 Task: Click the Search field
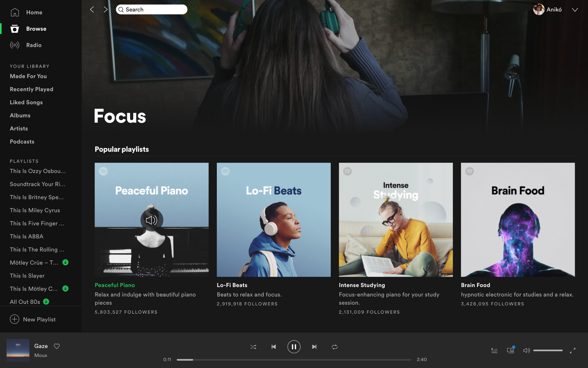[x=152, y=10]
